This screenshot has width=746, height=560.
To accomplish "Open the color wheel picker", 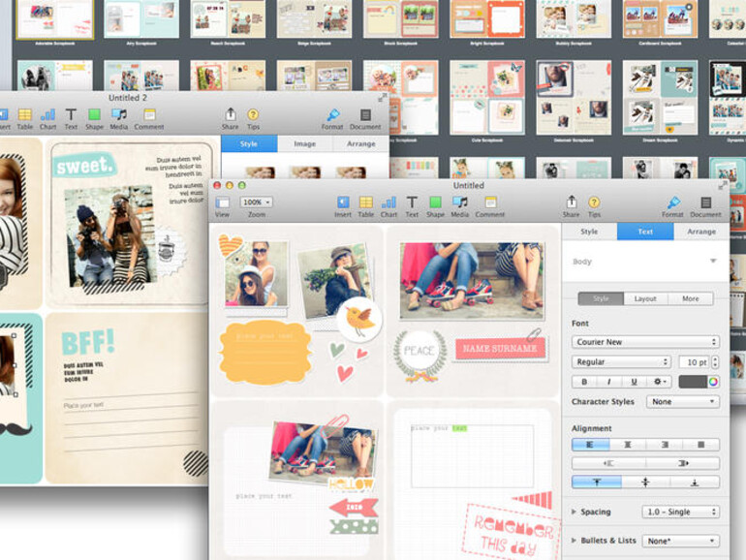I will (x=713, y=382).
